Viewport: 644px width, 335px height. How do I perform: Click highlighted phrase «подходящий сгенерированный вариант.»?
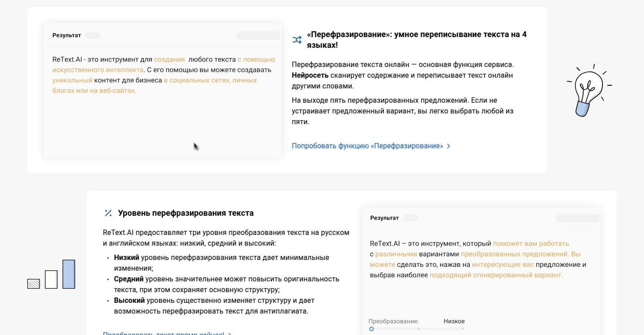(x=496, y=275)
